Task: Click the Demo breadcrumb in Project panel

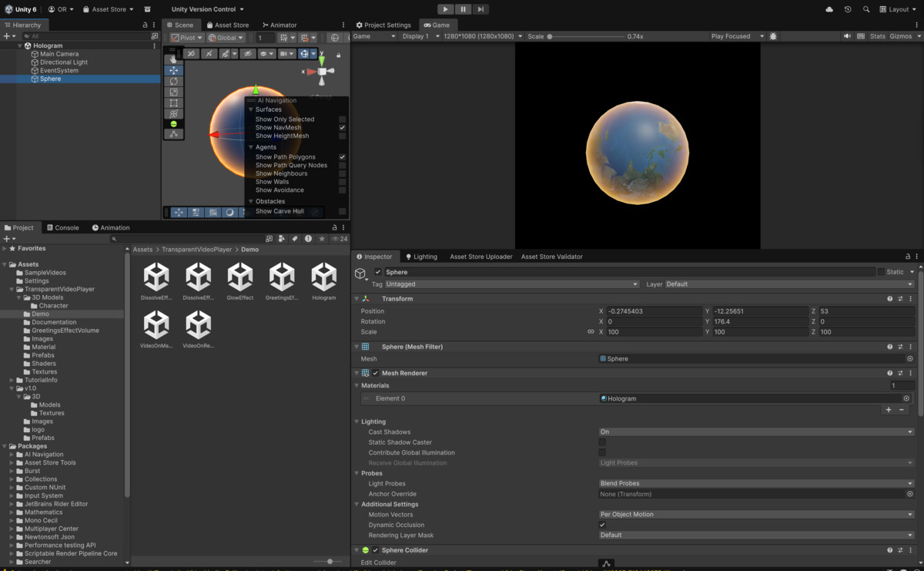Action: [x=249, y=249]
